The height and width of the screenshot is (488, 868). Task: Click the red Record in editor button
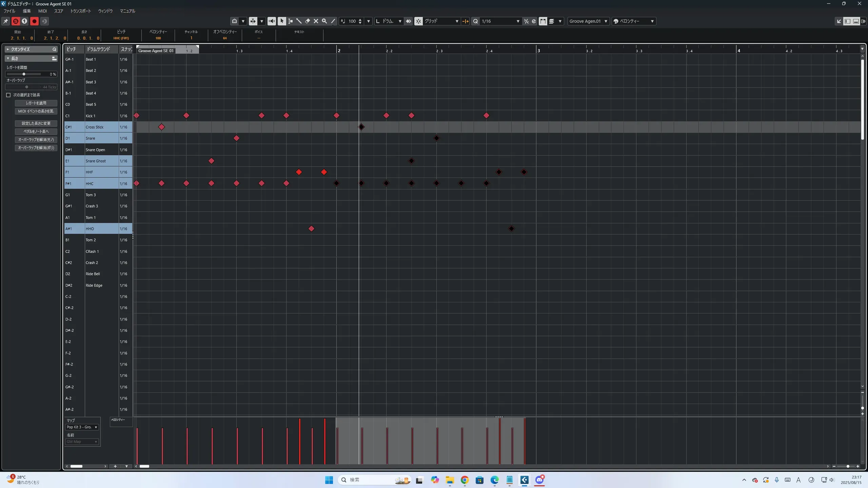coord(34,21)
